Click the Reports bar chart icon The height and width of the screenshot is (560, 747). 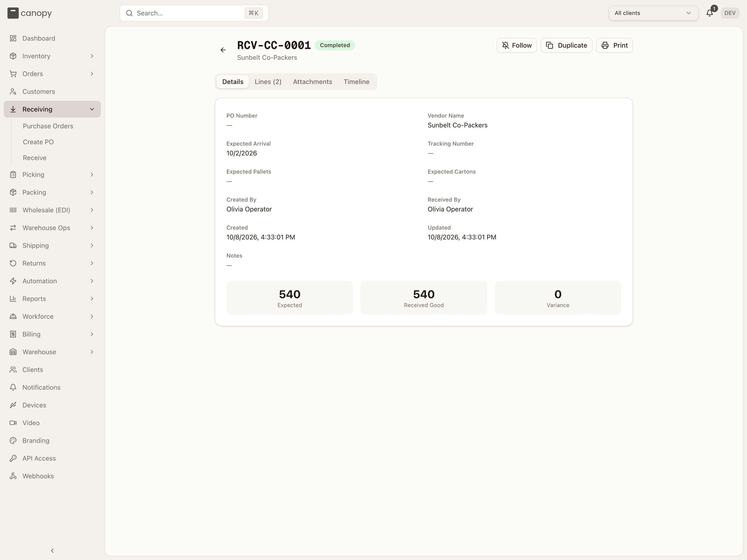[13, 299]
